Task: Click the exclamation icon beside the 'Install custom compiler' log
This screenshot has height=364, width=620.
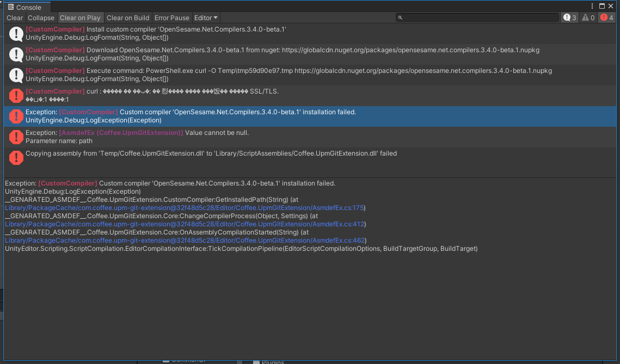Action: click(16, 34)
